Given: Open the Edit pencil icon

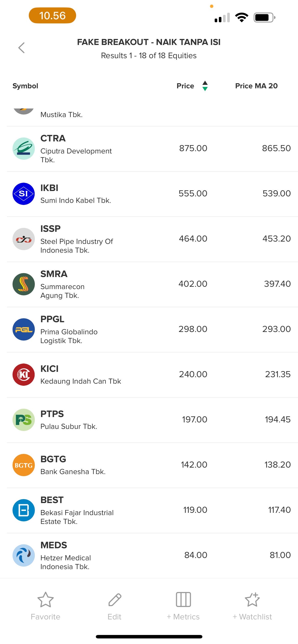Looking at the screenshot, I should point(115,599).
